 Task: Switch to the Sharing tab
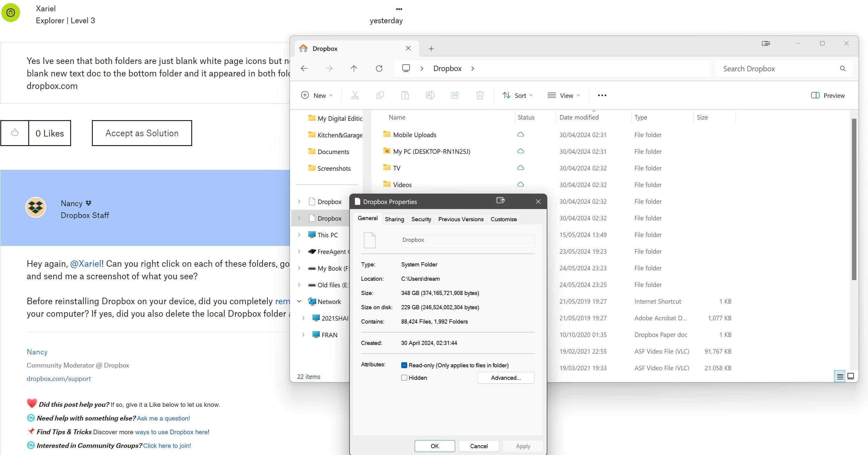pos(394,219)
